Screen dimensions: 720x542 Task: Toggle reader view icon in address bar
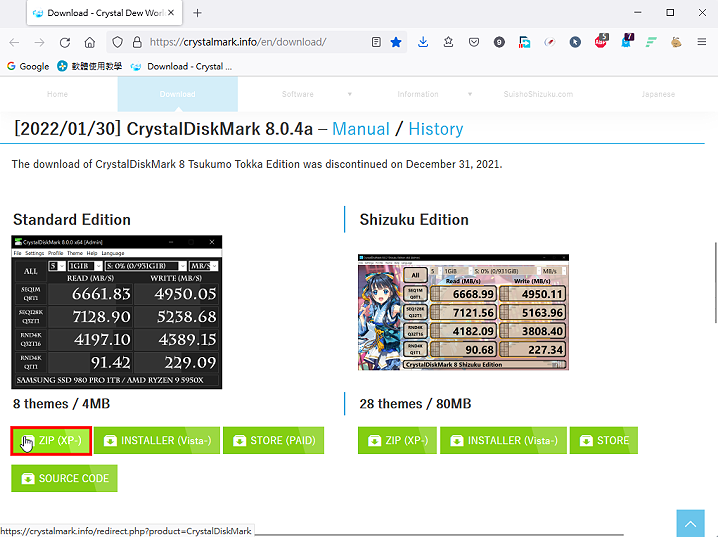click(x=376, y=42)
